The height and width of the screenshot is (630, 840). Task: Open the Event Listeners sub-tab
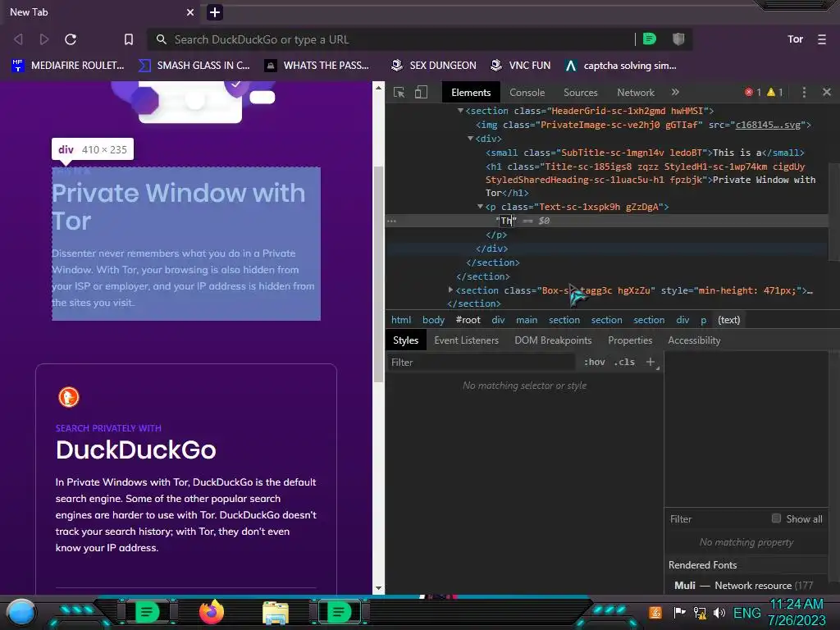[x=466, y=340]
